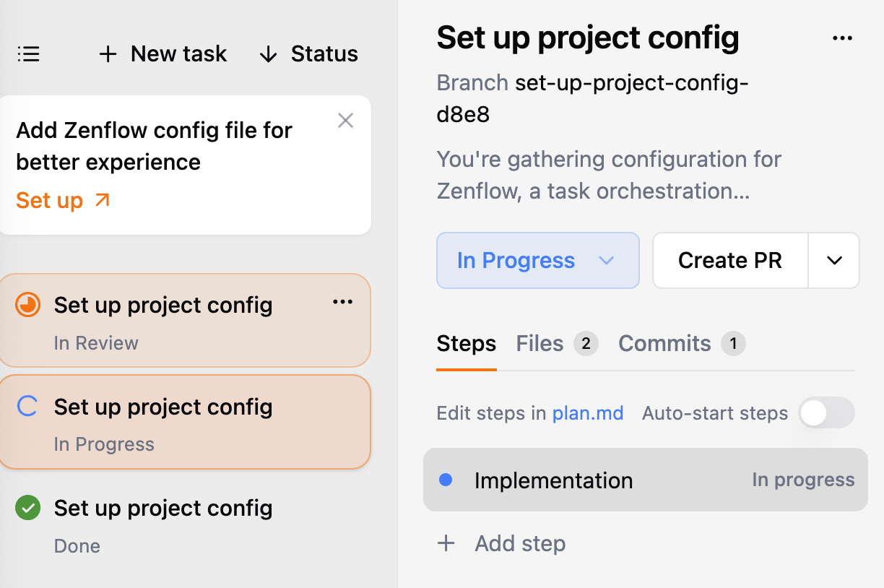Image resolution: width=884 pixels, height=588 pixels.
Task: Click the Status sort arrow icon
Action: pyautogui.click(x=269, y=53)
